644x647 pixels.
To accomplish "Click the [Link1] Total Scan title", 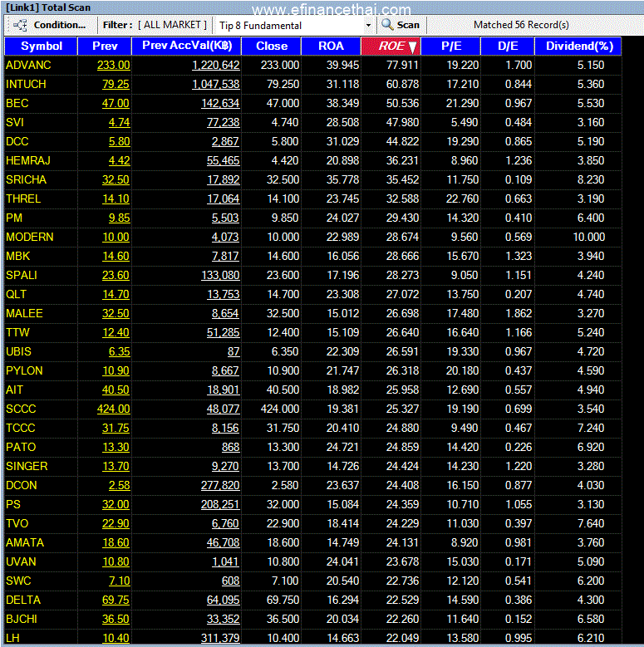I will 48,7.
